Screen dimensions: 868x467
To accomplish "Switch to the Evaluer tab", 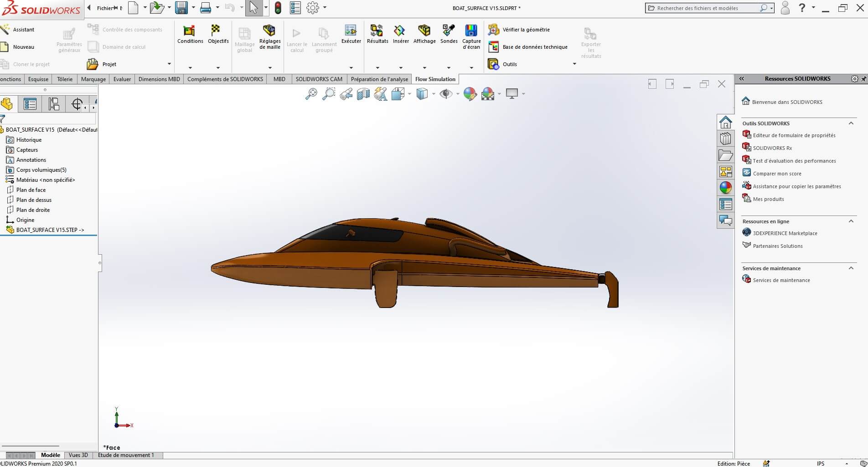I will click(122, 79).
